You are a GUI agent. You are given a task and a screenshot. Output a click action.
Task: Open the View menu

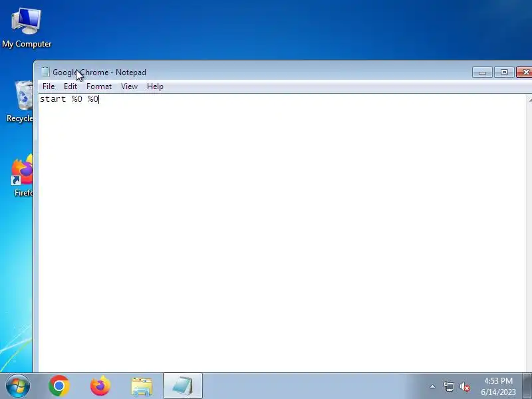[x=129, y=86]
